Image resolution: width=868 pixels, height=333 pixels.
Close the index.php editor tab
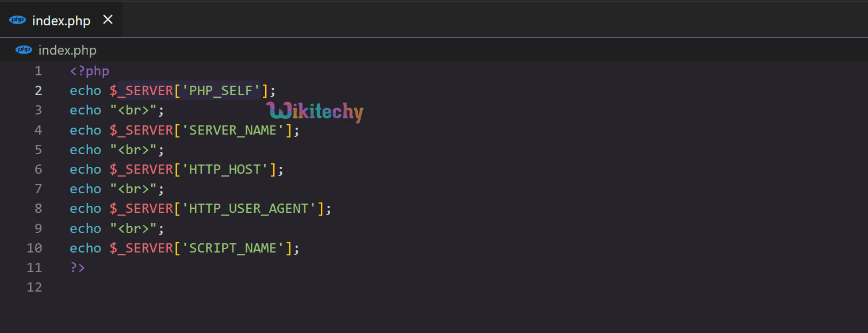coord(108,20)
